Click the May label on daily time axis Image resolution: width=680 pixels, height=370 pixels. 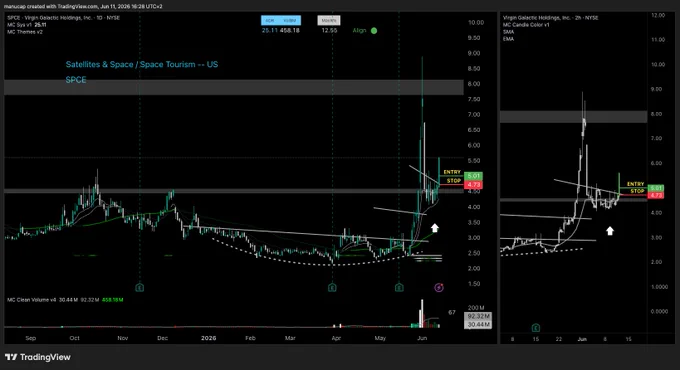pyautogui.click(x=380, y=338)
